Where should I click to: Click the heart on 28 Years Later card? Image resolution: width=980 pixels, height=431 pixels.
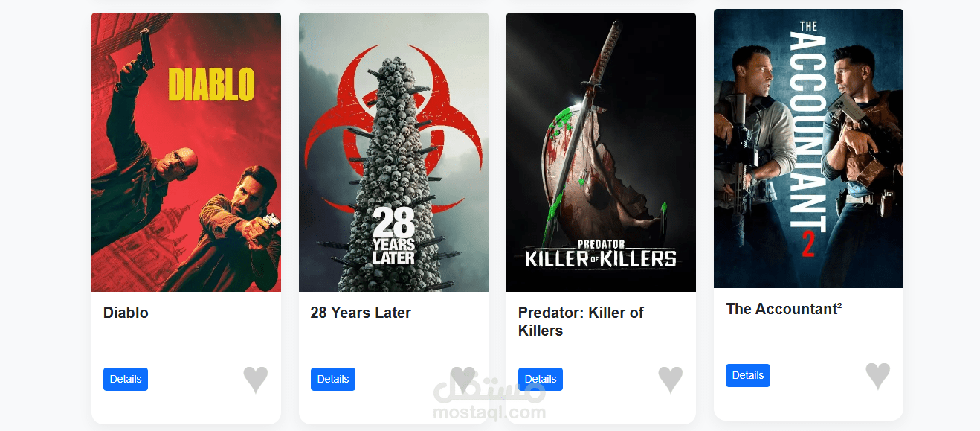click(462, 380)
